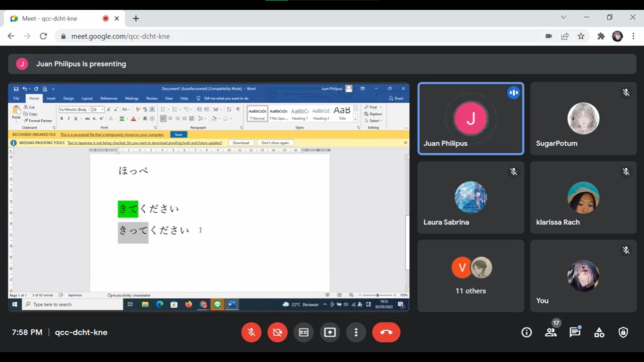Toggle Italic in presented Word ribbon
This screenshot has width=644, height=362.
[x=69, y=119]
